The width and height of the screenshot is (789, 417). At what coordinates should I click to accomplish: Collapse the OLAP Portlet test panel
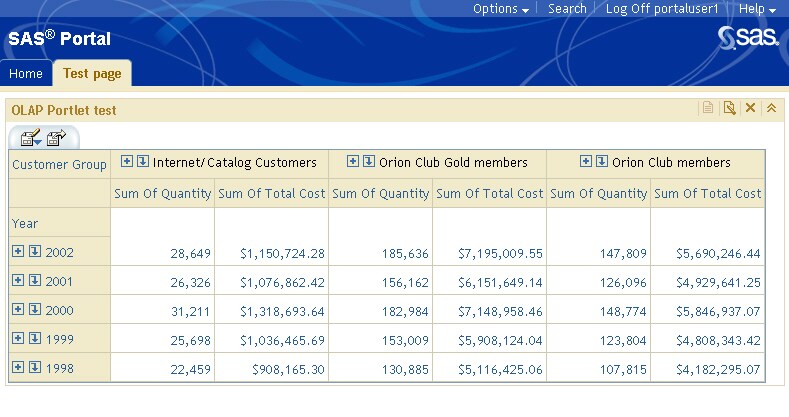click(771, 108)
